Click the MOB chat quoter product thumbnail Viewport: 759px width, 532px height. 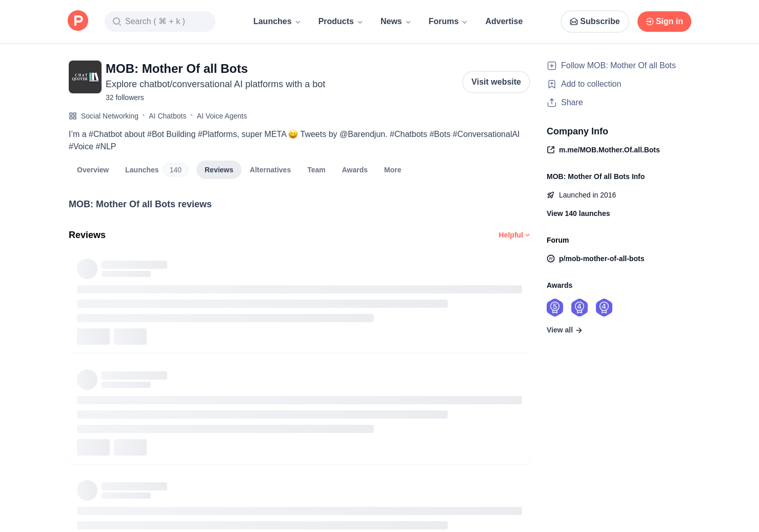pyautogui.click(x=85, y=77)
